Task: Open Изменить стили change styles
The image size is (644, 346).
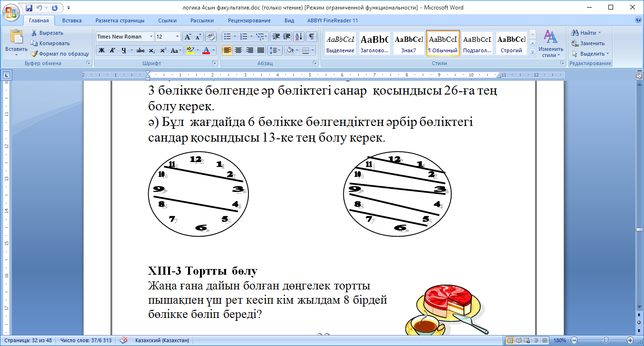Action: (550, 44)
